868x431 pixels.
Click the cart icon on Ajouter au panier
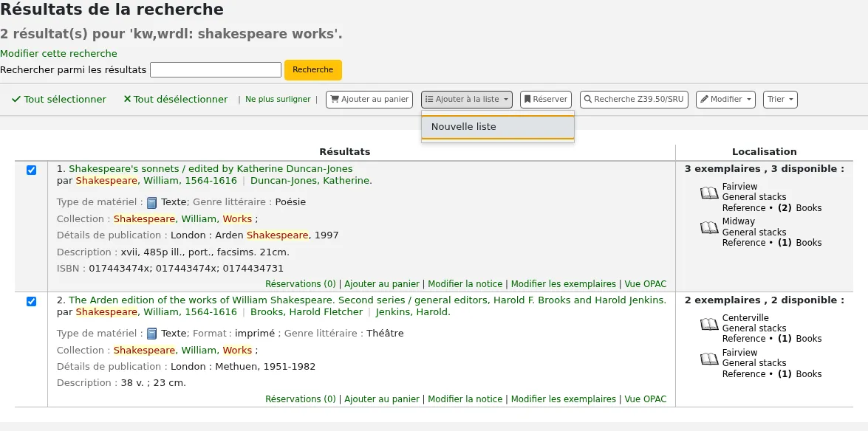coord(335,99)
